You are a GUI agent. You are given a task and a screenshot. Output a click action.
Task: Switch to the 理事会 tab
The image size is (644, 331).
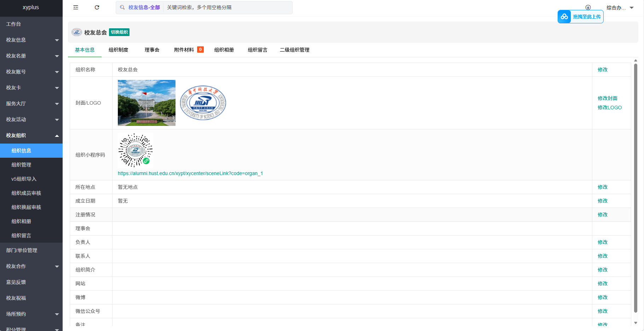(x=152, y=50)
